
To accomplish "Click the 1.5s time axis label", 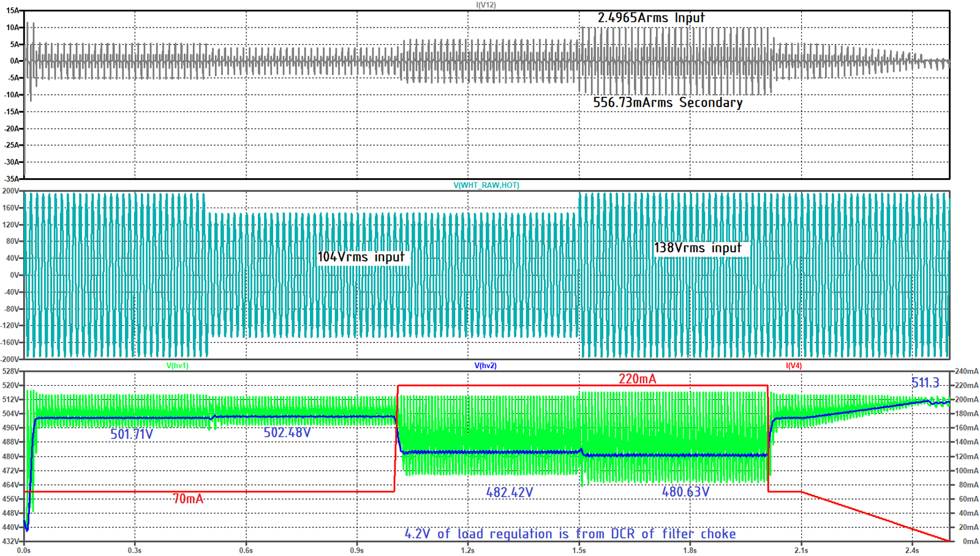I will click(579, 550).
